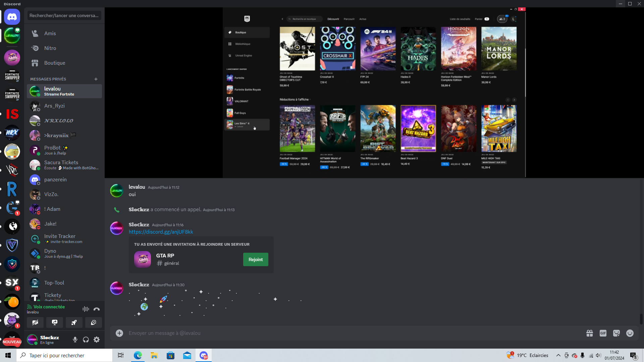Open the blue R server icon
This screenshot has width=644, height=362.
(x=12, y=189)
